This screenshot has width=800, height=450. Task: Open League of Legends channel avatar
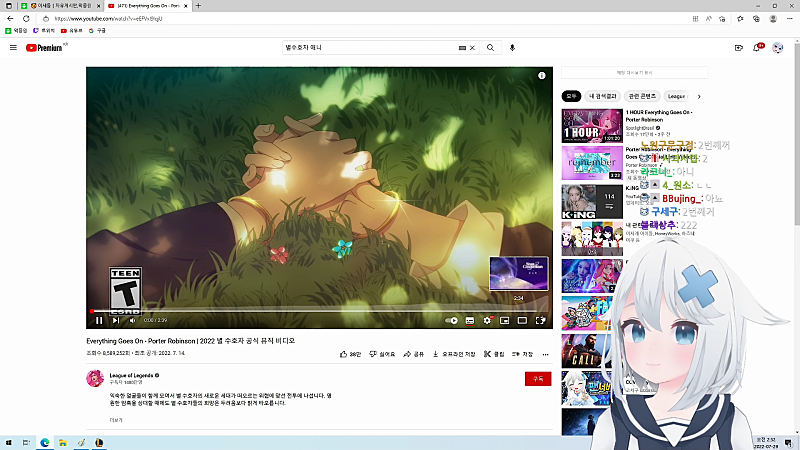tap(95, 378)
